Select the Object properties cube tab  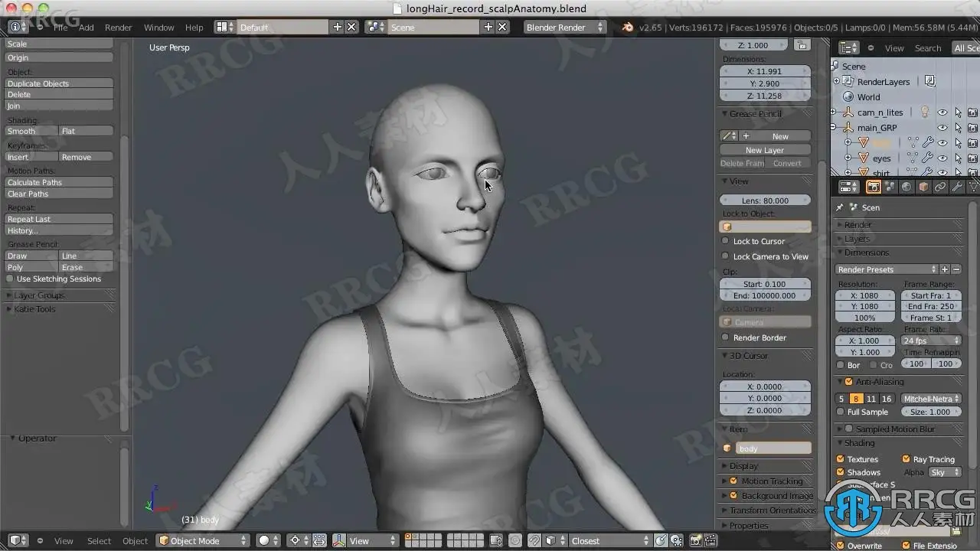click(923, 187)
